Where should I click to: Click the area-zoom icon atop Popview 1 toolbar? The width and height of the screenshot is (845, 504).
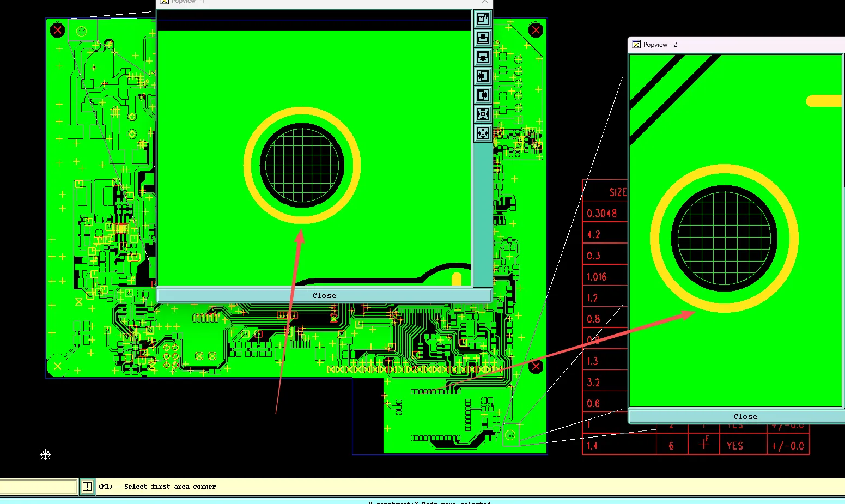[x=483, y=19]
